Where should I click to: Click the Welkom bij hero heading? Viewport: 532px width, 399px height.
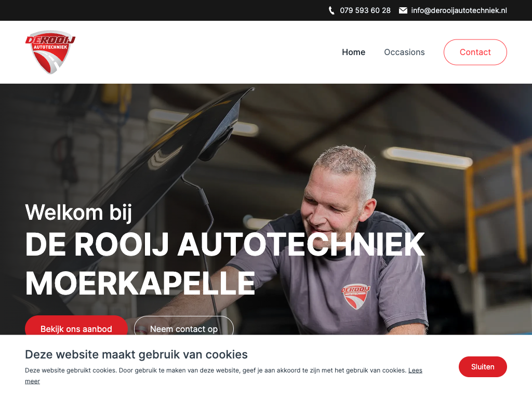tap(78, 212)
